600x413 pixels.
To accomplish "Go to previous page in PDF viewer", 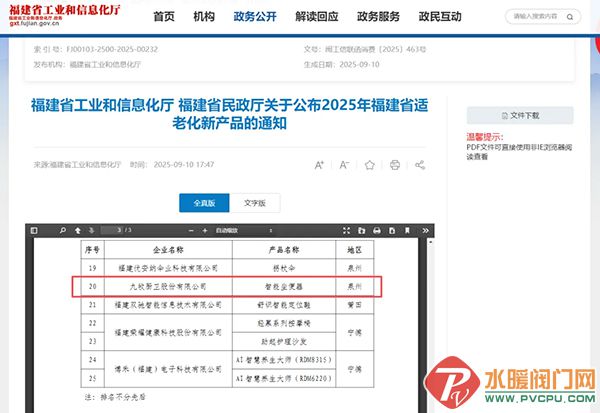I will [78, 230].
